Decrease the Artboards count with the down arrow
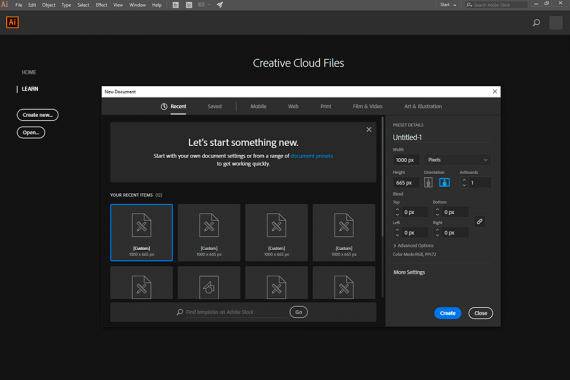The width and height of the screenshot is (570, 380). (x=464, y=185)
